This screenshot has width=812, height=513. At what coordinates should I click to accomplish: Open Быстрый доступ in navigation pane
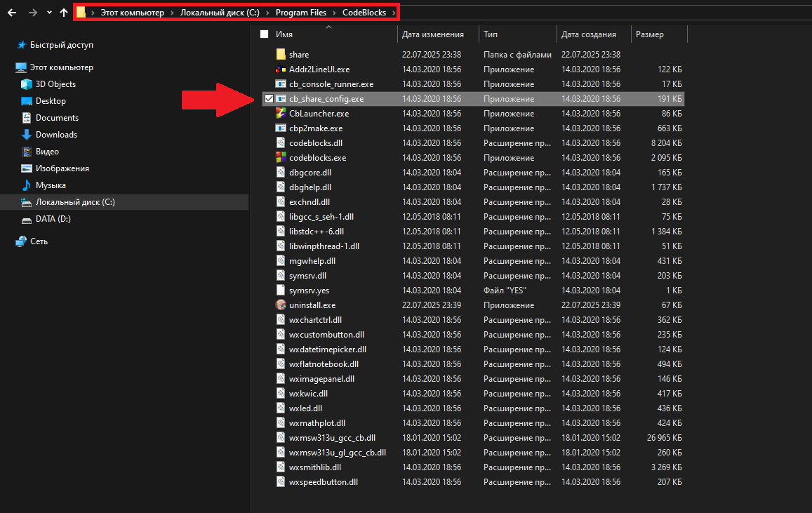(x=62, y=45)
